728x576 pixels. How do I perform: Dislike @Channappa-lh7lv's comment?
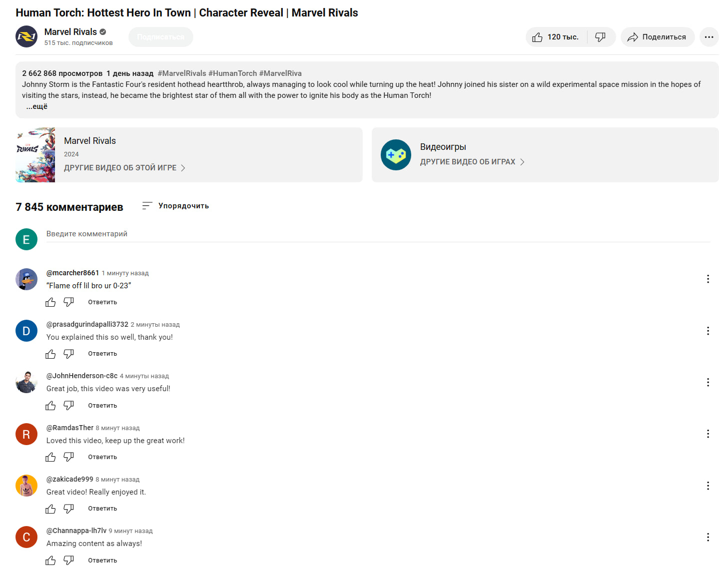(69, 561)
